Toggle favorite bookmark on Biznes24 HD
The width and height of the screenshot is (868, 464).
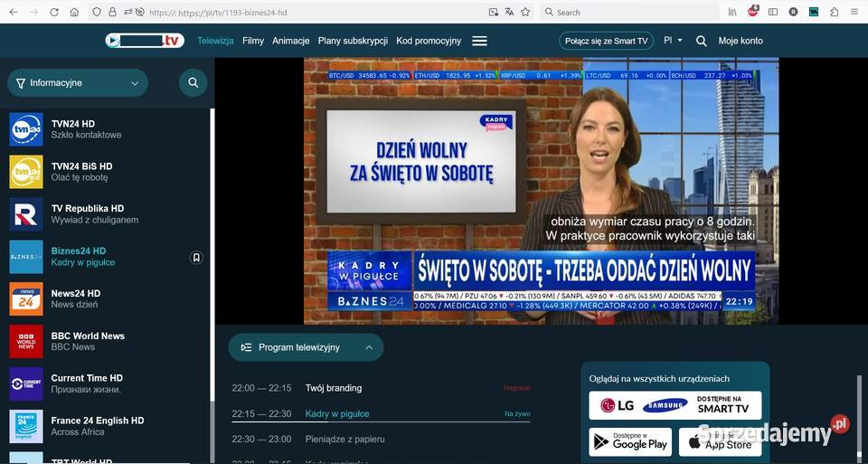(196, 258)
